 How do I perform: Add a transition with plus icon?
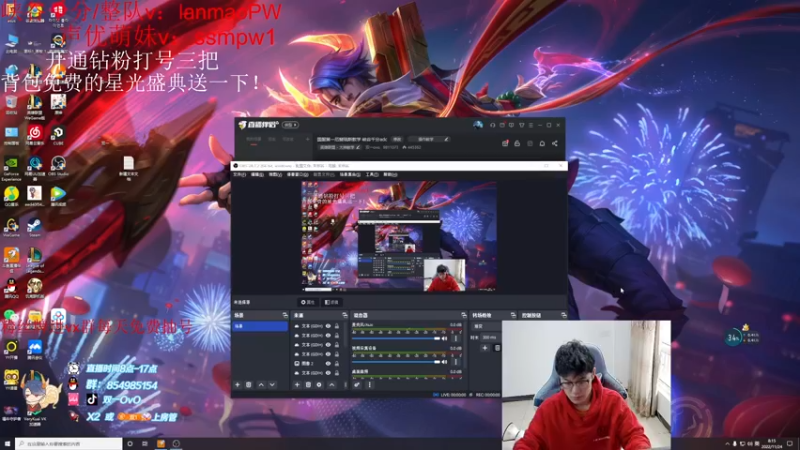485,348
